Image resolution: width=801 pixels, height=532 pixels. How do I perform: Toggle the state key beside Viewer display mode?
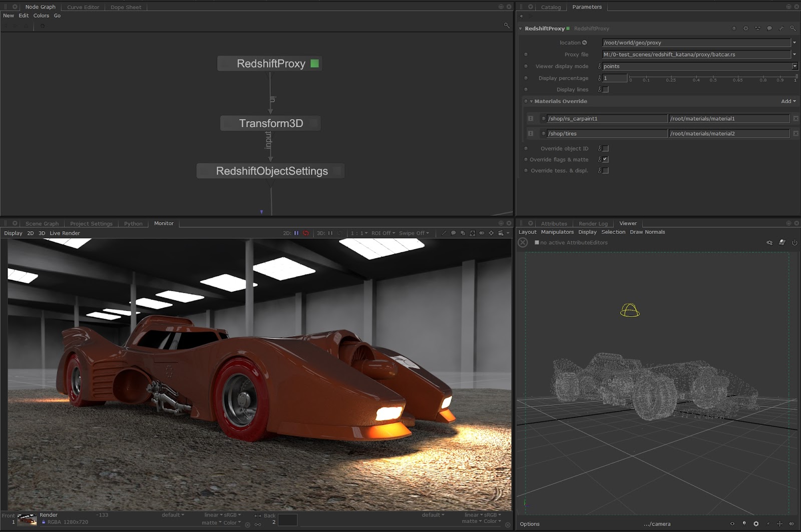(599, 66)
